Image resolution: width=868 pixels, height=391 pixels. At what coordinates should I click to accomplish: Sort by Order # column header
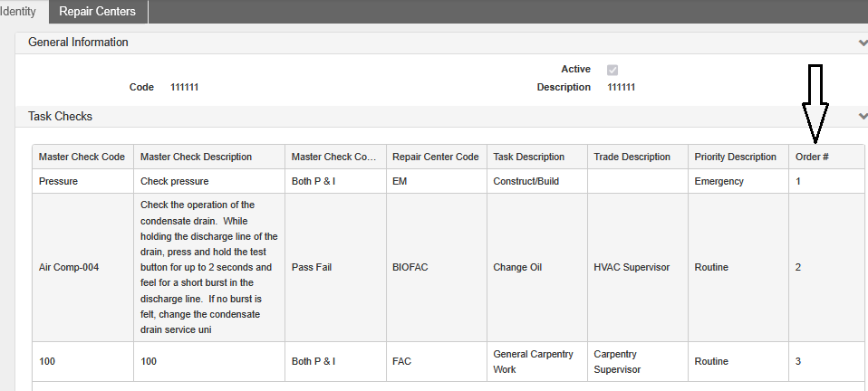click(812, 157)
